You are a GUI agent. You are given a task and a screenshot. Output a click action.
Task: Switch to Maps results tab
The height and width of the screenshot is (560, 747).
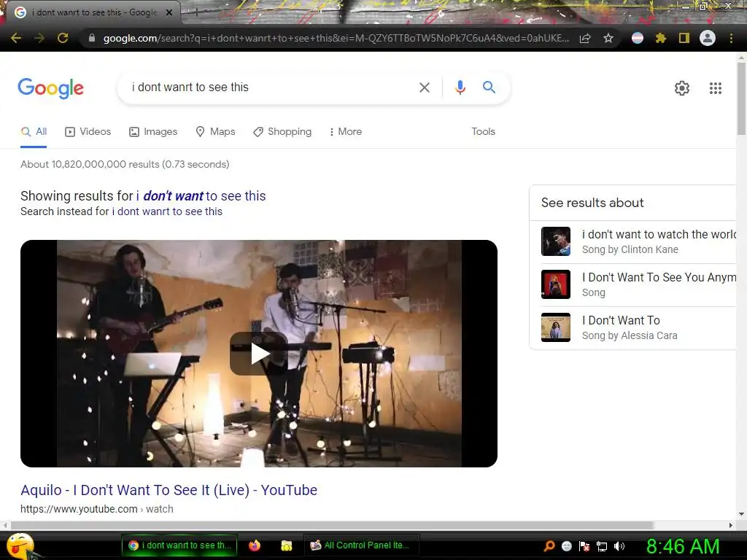click(x=215, y=132)
